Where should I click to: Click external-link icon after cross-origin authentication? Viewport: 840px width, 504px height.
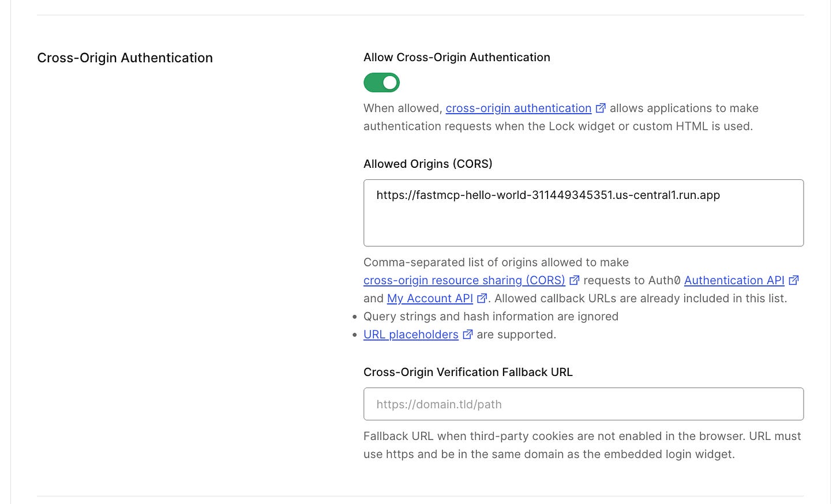tap(601, 108)
